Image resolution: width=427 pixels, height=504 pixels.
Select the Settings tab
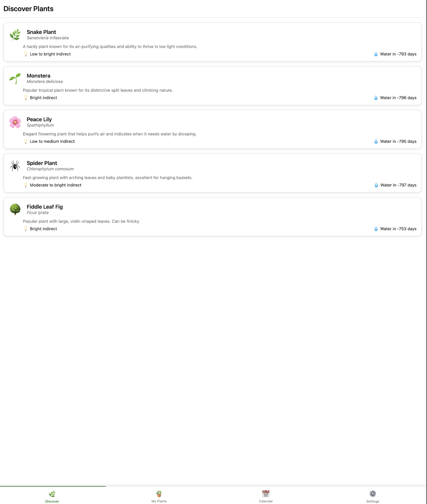[x=372, y=496]
